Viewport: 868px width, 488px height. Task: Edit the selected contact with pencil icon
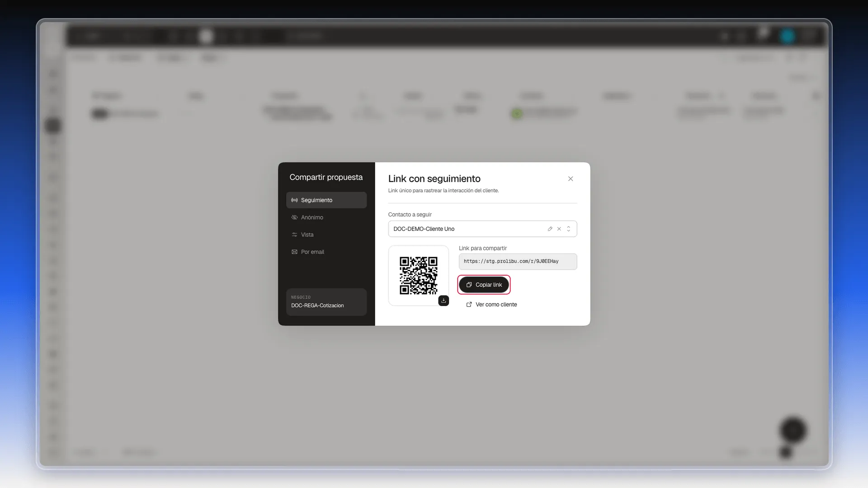(550, 229)
